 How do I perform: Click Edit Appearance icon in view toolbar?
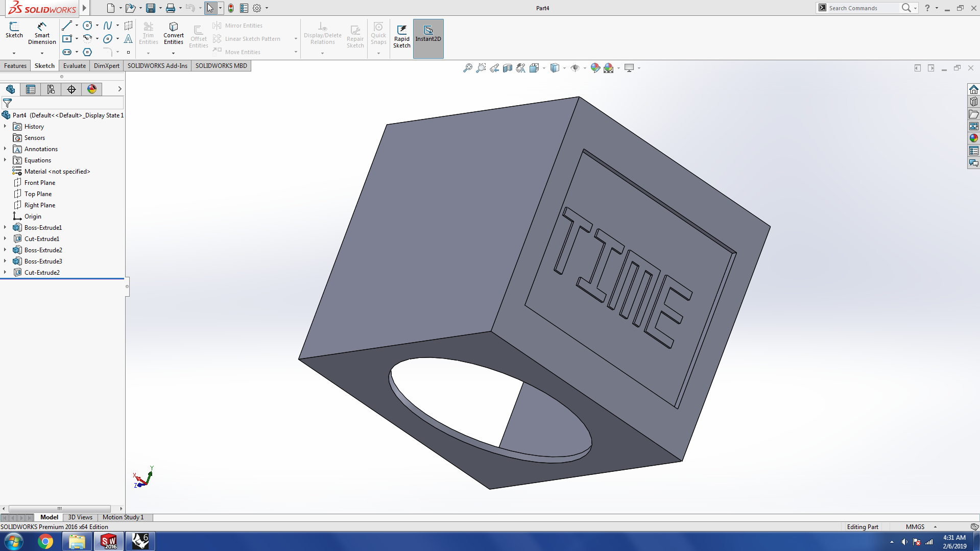tap(595, 68)
